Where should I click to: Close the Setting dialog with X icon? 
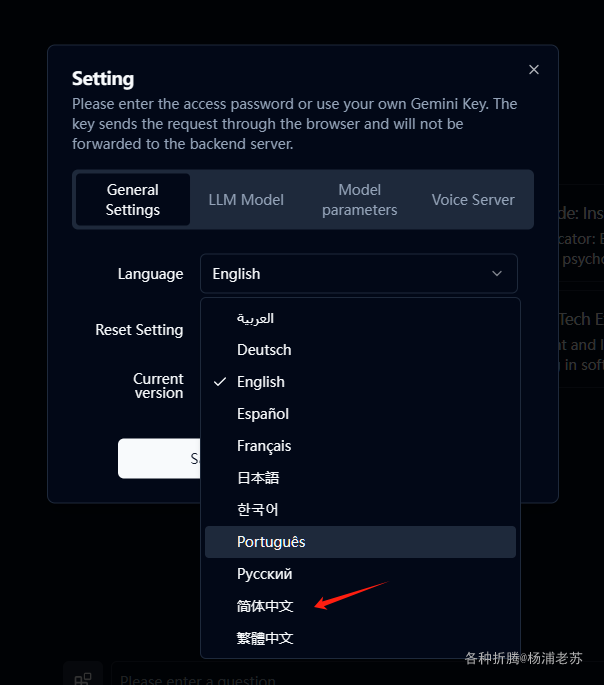coord(534,69)
